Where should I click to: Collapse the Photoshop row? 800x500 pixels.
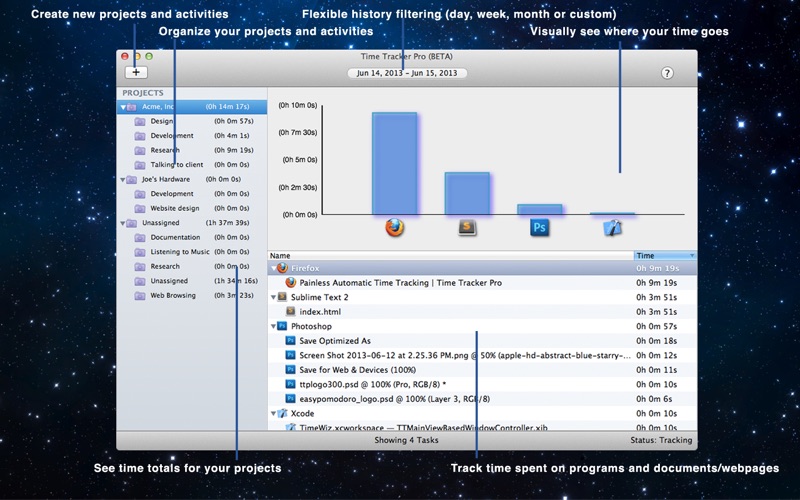pos(273,327)
